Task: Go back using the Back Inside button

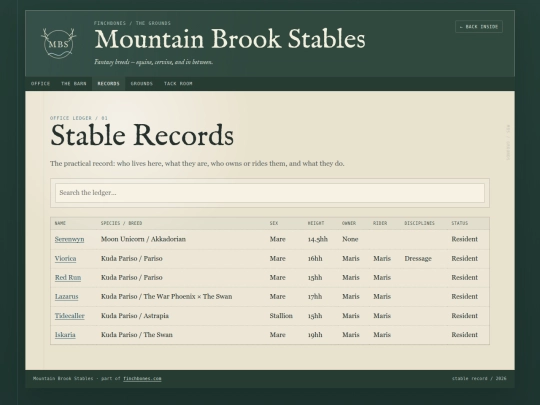Action: click(479, 27)
